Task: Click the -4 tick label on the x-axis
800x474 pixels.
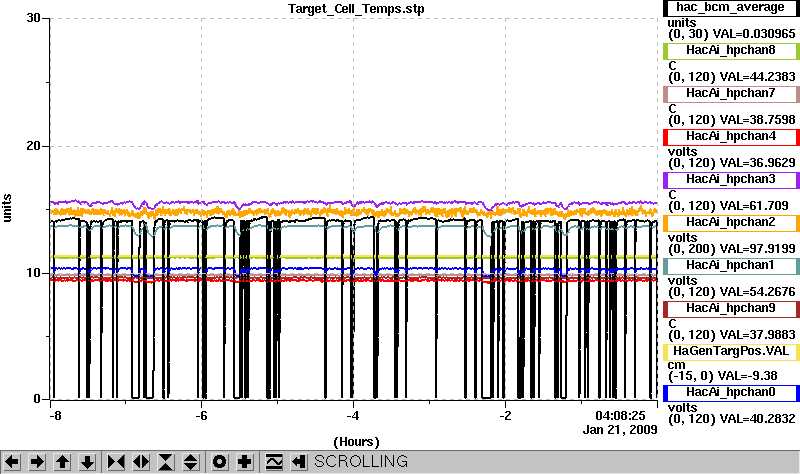Action: [353, 416]
